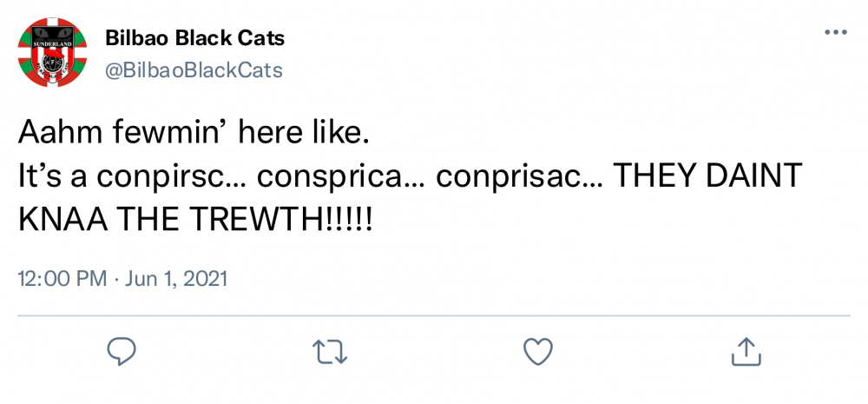Open the @BilbaoBlackCats handle link
This screenshot has width=868, height=404.
pyautogui.click(x=194, y=70)
